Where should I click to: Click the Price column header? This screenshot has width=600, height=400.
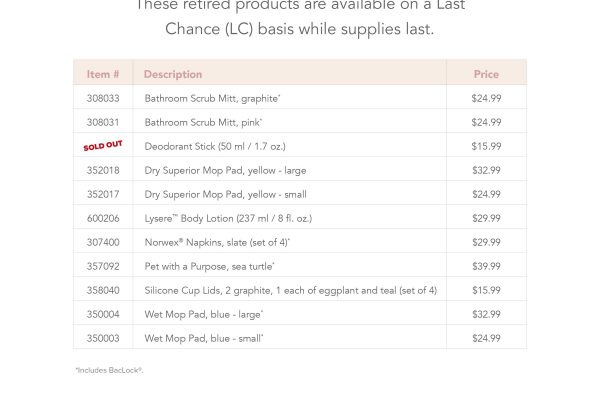click(x=486, y=74)
